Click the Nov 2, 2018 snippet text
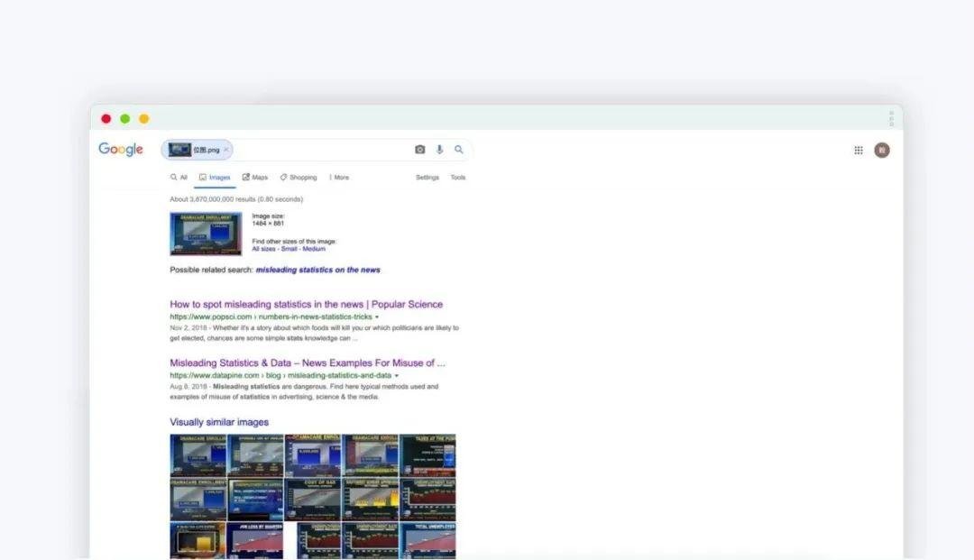Image resolution: width=974 pixels, height=560 pixels. pos(314,333)
